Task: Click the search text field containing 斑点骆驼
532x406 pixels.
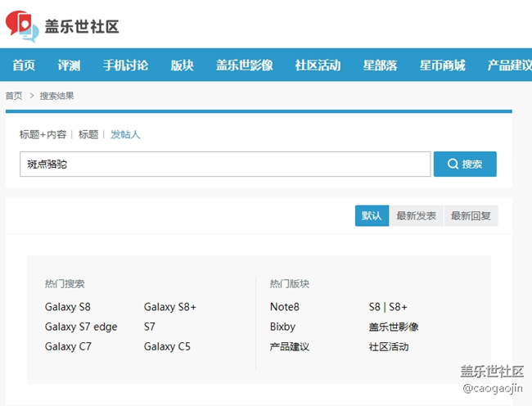Action: [225, 164]
